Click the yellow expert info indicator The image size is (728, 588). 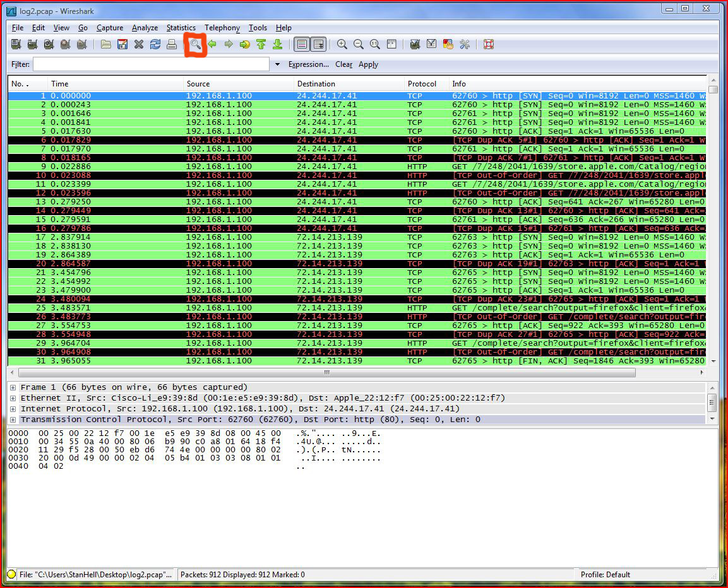point(11,575)
